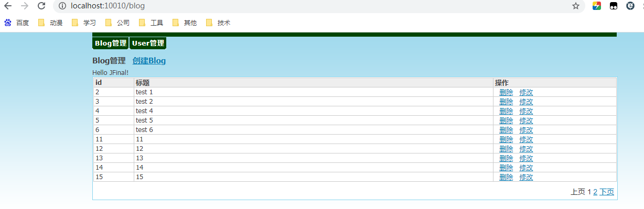Open the 工具 bookmark folder

point(151,23)
